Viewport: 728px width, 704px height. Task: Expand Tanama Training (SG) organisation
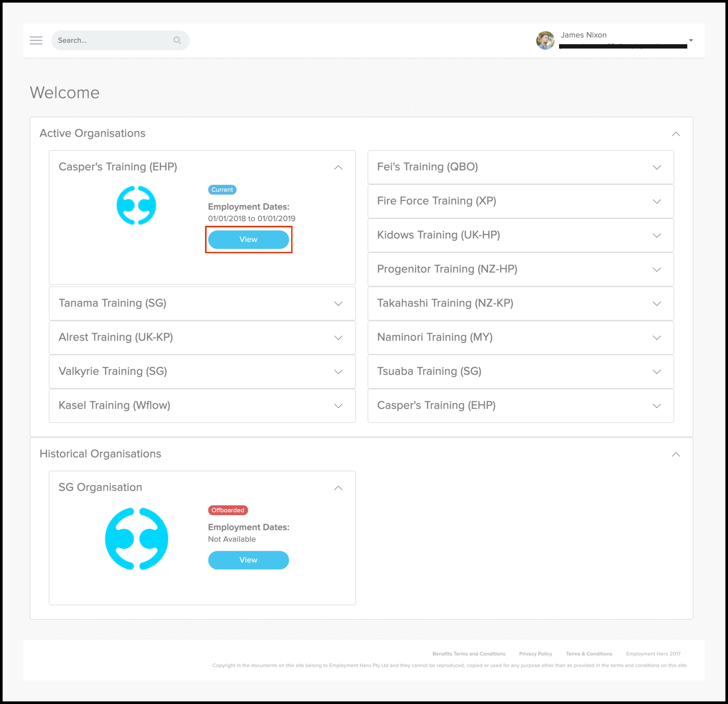pyautogui.click(x=338, y=304)
